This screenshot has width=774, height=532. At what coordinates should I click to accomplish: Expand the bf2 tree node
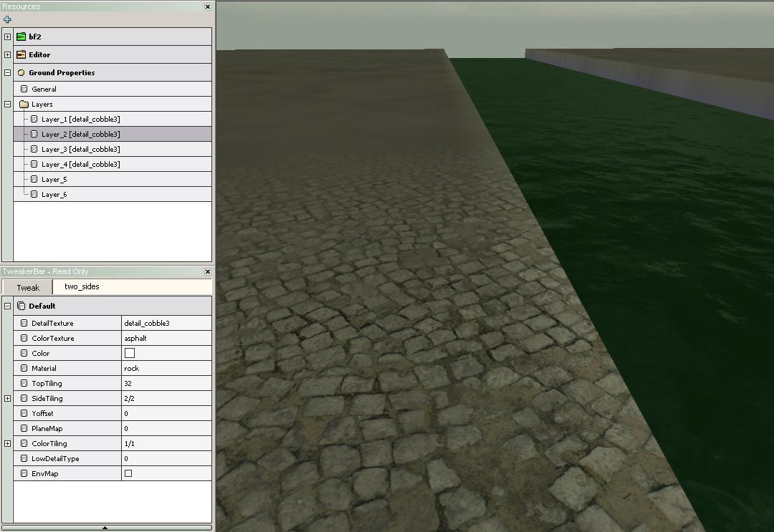7,37
